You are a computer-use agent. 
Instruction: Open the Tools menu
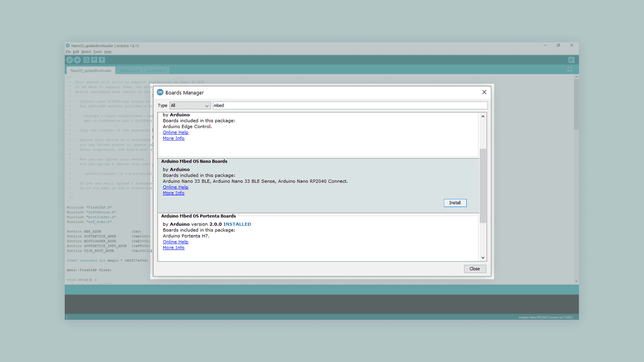point(98,52)
